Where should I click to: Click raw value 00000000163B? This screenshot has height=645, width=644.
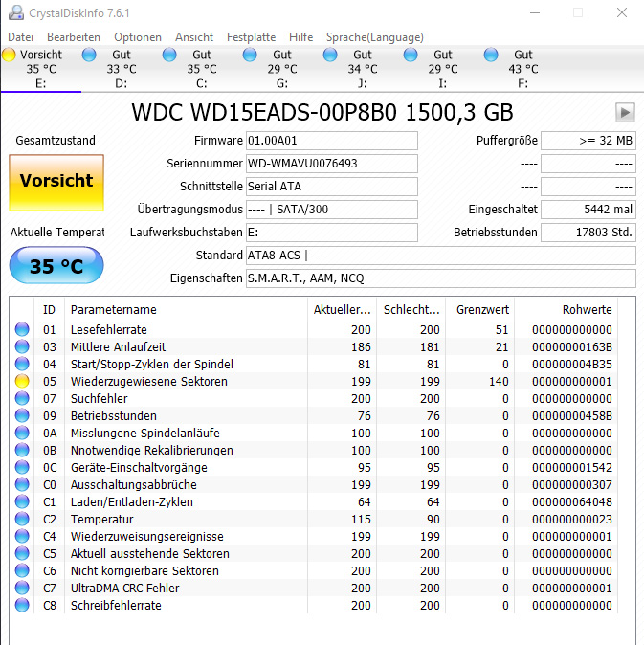572,346
